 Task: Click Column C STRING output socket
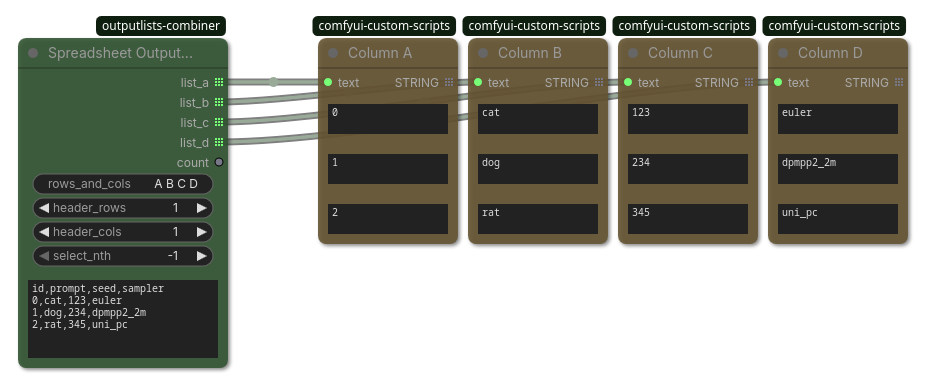749,82
